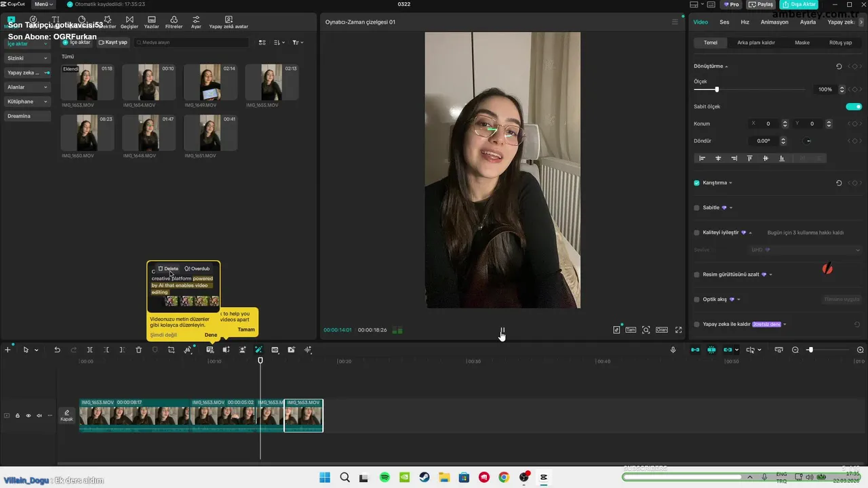
Task: Click Tamam in the yellow tooltip
Action: click(246, 329)
